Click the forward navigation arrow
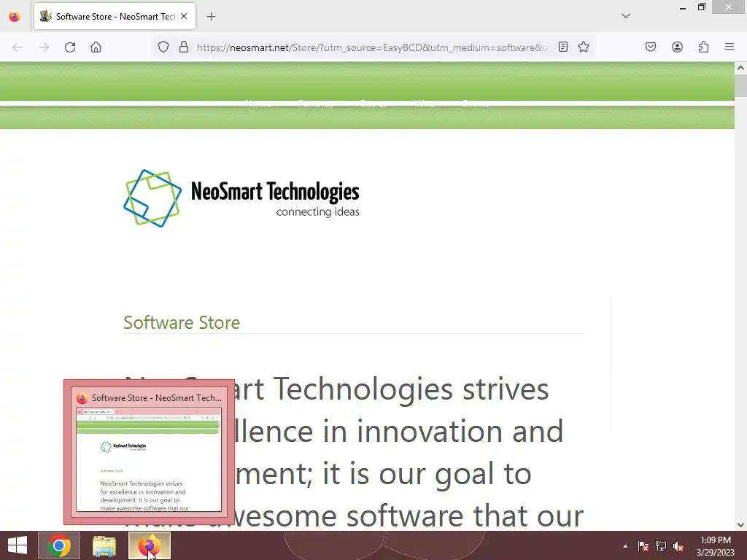The height and width of the screenshot is (560, 747). tap(44, 47)
